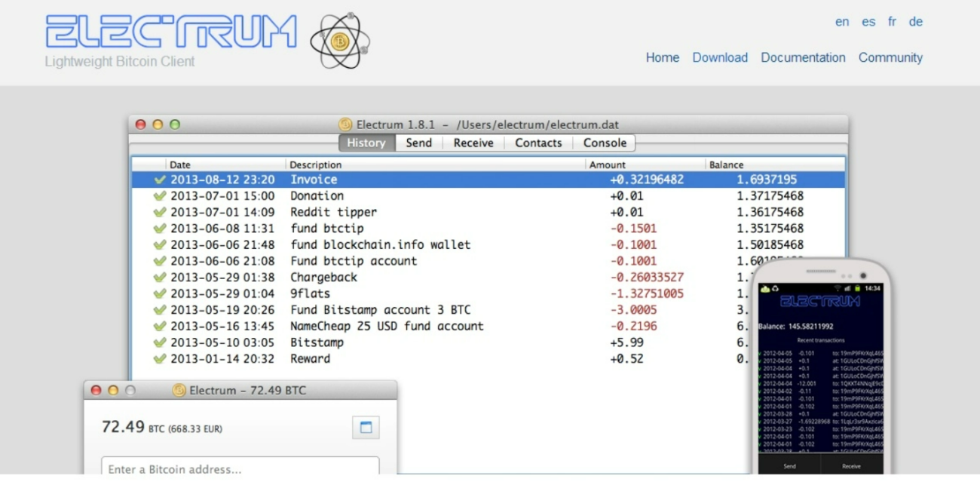Image resolution: width=980 pixels, height=488 pixels.
Task: Click the green checkmark on Invoice row
Action: point(159,180)
